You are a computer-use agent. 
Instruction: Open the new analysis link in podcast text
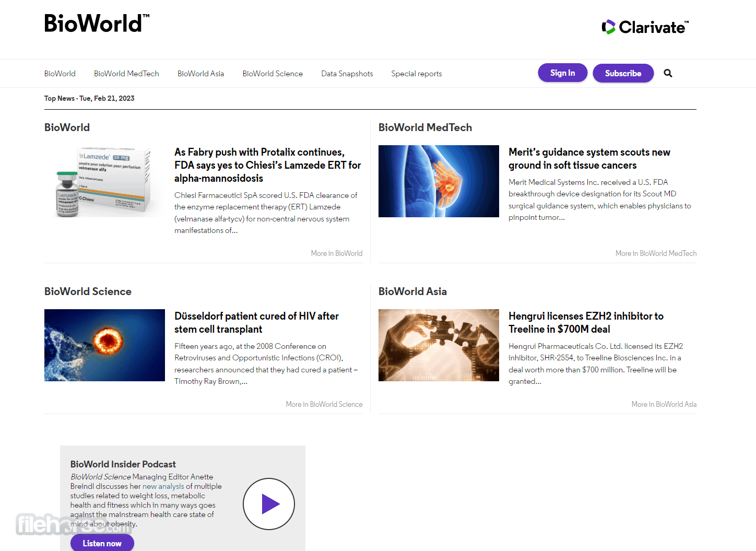pyautogui.click(x=163, y=486)
